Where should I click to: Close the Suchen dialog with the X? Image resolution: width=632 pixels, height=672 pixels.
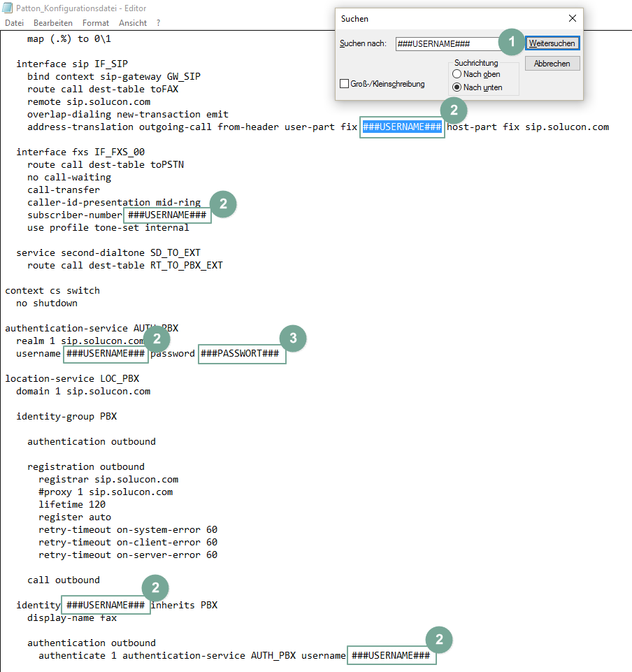coord(573,18)
